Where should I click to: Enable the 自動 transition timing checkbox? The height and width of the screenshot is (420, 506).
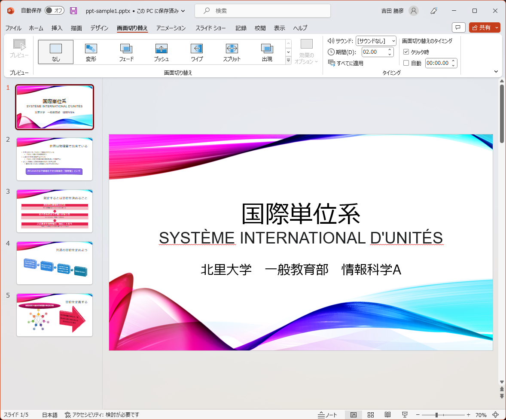(406, 62)
